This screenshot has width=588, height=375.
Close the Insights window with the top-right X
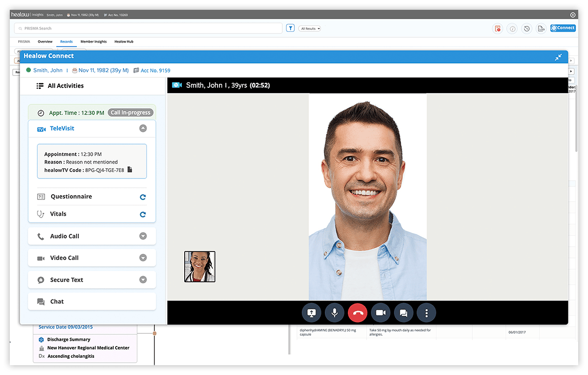(x=573, y=15)
